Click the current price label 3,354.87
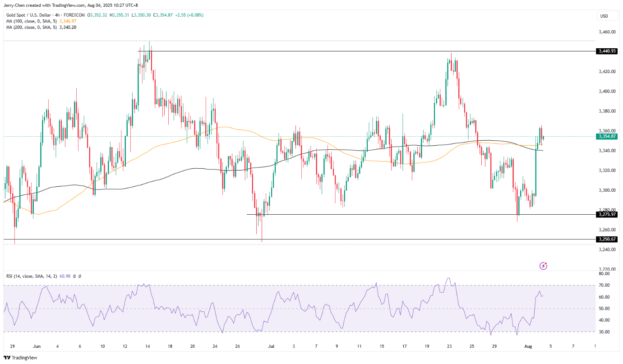623x364 pixels. pos(607,136)
